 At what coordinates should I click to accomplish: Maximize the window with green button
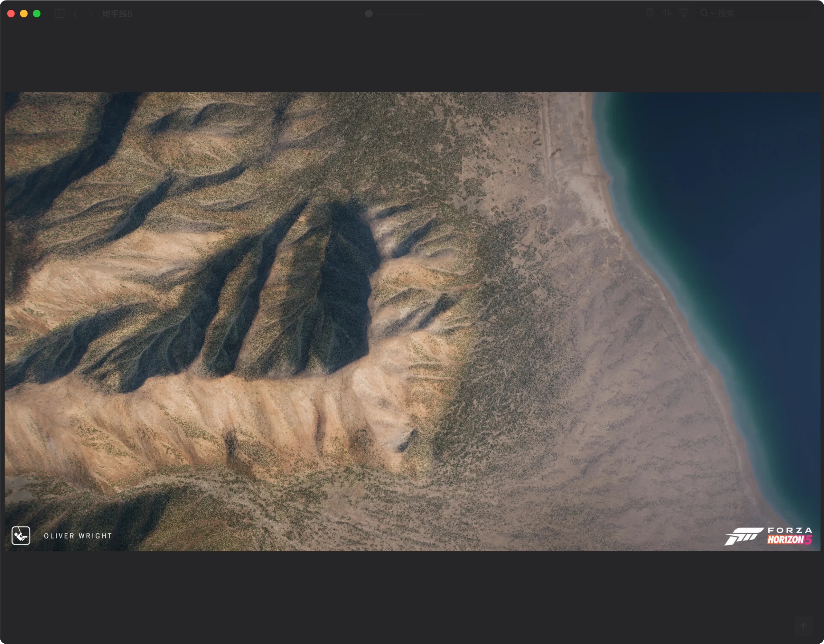click(37, 14)
